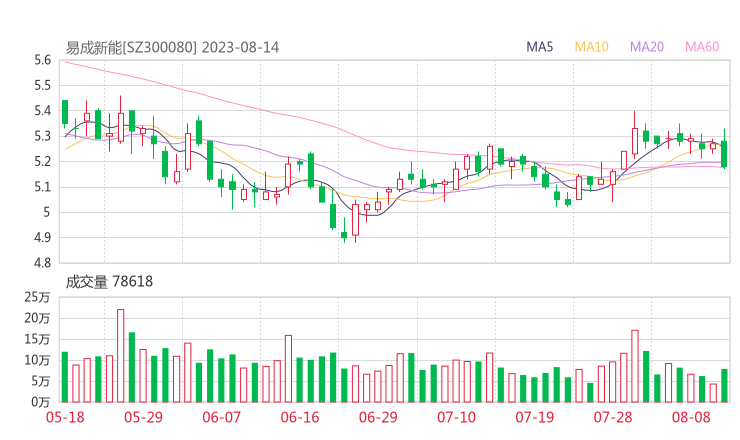This screenshot has height=440, width=740.
Task: Click the 10万 volume axis label
Action: tap(37, 360)
